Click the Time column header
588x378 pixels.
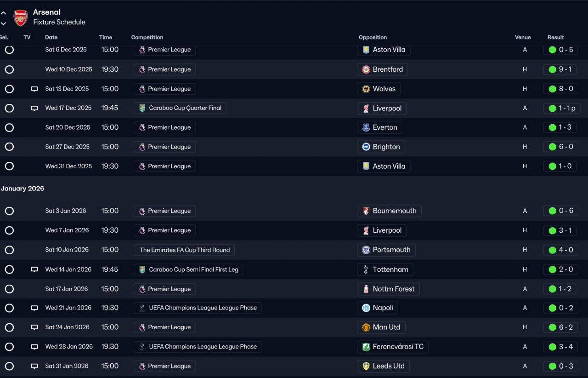106,37
